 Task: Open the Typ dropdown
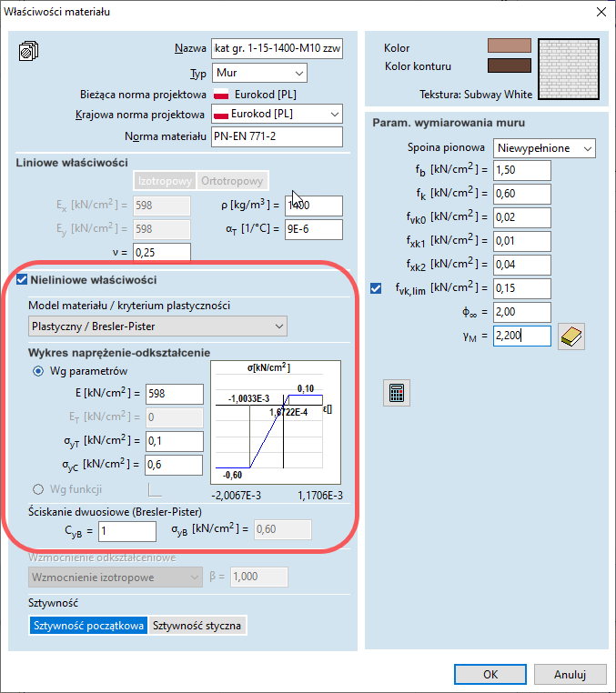[259, 73]
